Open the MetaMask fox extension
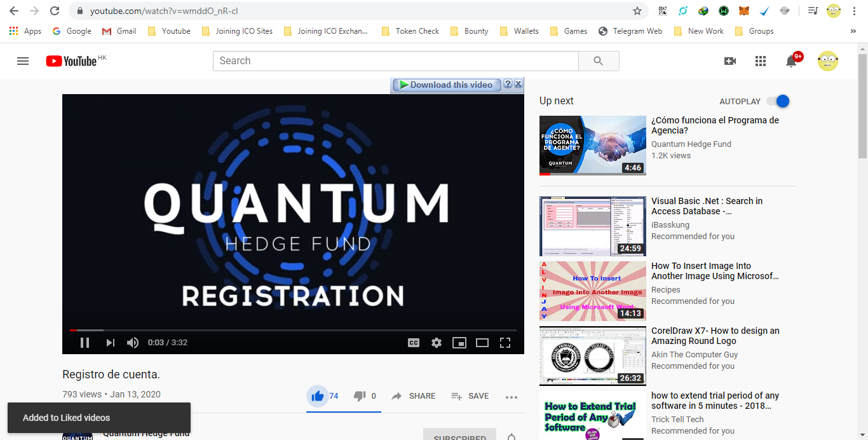This screenshot has width=868, height=440. tap(743, 11)
